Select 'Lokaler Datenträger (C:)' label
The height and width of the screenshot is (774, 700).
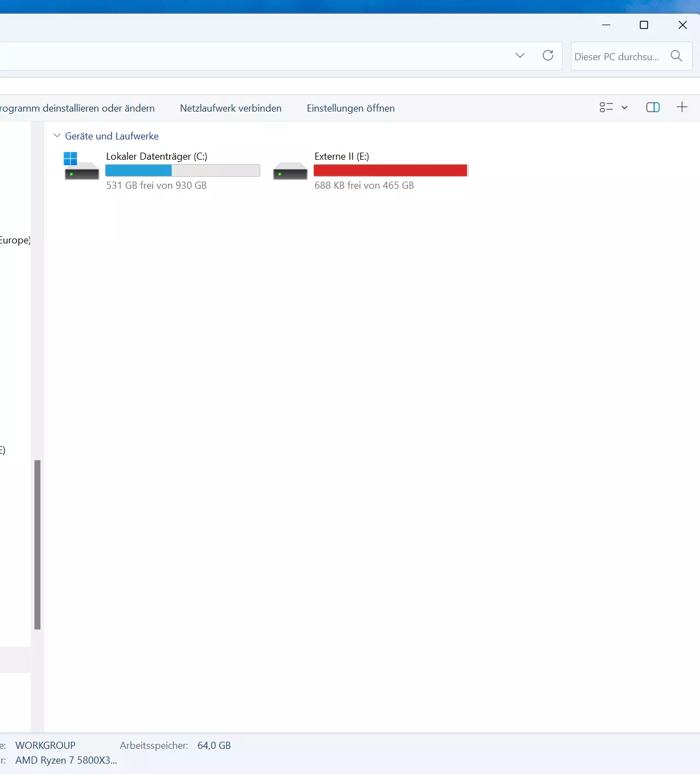pyautogui.click(x=156, y=156)
